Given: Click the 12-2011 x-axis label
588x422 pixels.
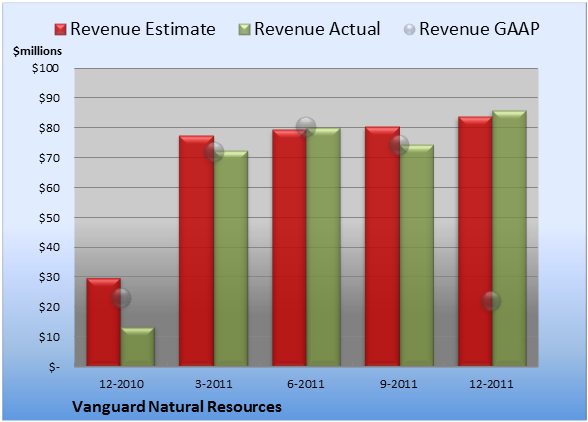Looking at the screenshot, I should [491, 384].
